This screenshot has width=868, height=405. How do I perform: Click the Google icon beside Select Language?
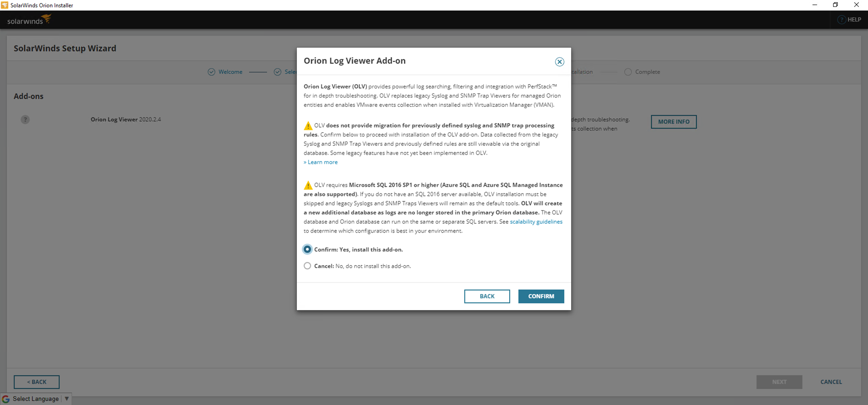coord(6,399)
